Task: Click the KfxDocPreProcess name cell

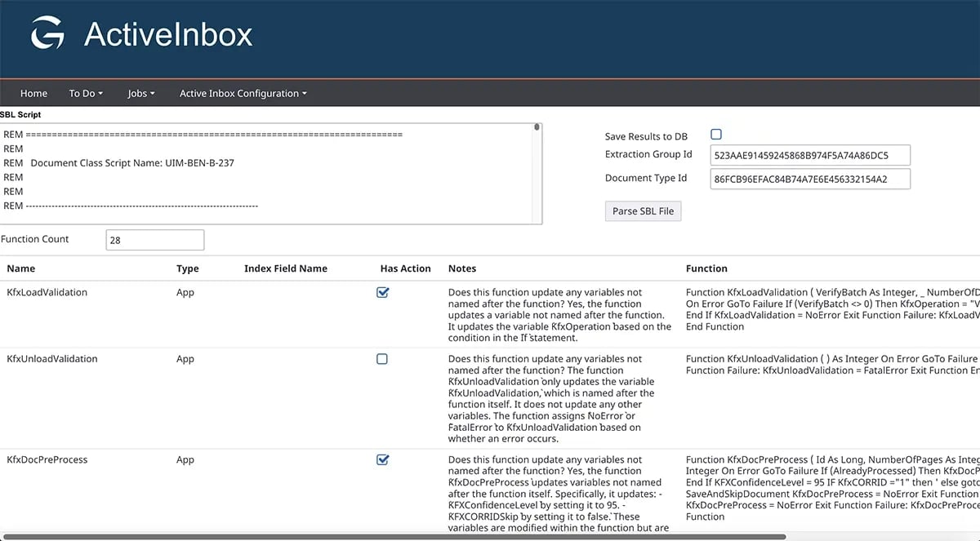Action: click(x=47, y=460)
